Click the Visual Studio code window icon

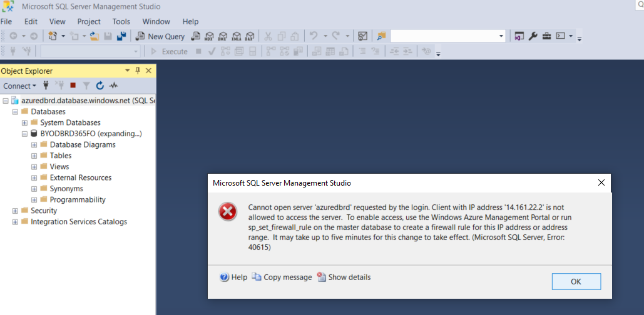tap(519, 36)
